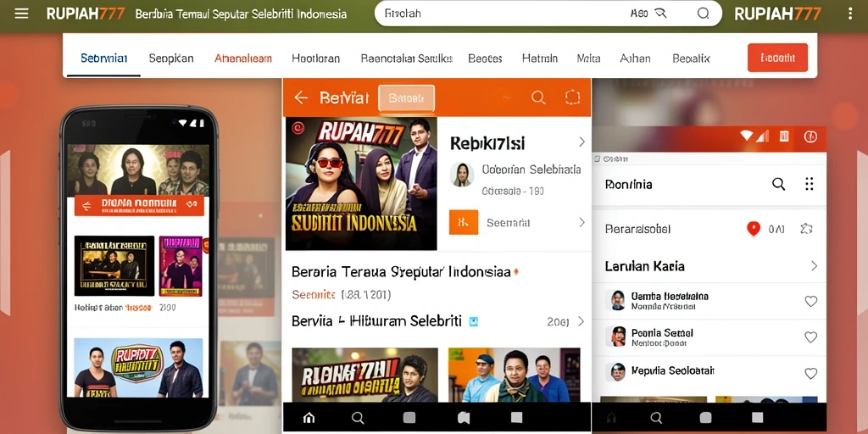868x434 pixels.
Task: Favorite Poanla Semel with its heart
Action: tap(810, 337)
